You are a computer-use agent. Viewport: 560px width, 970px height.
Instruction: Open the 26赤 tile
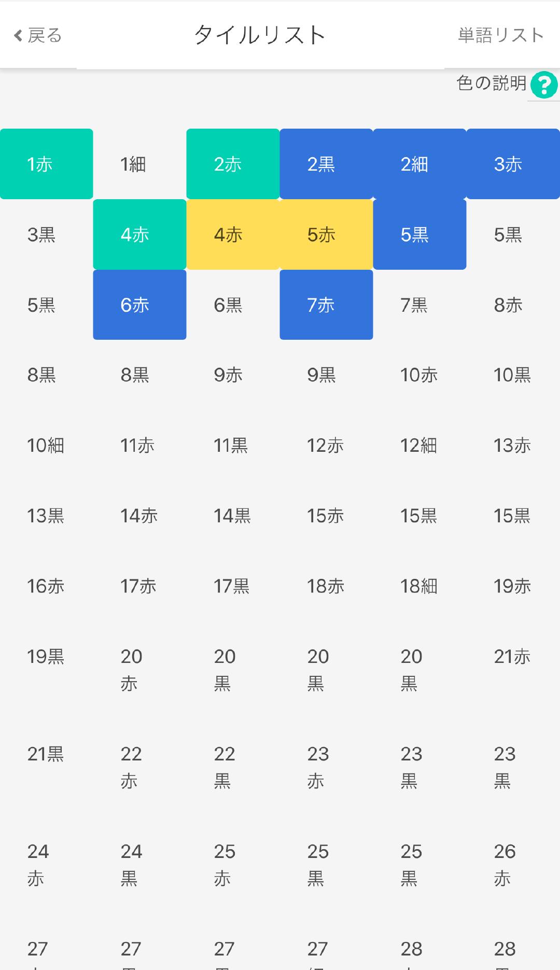pyautogui.click(x=513, y=865)
